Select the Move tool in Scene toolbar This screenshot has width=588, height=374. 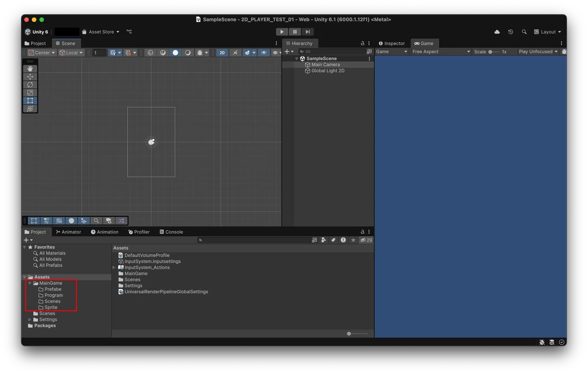pyautogui.click(x=30, y=77)
